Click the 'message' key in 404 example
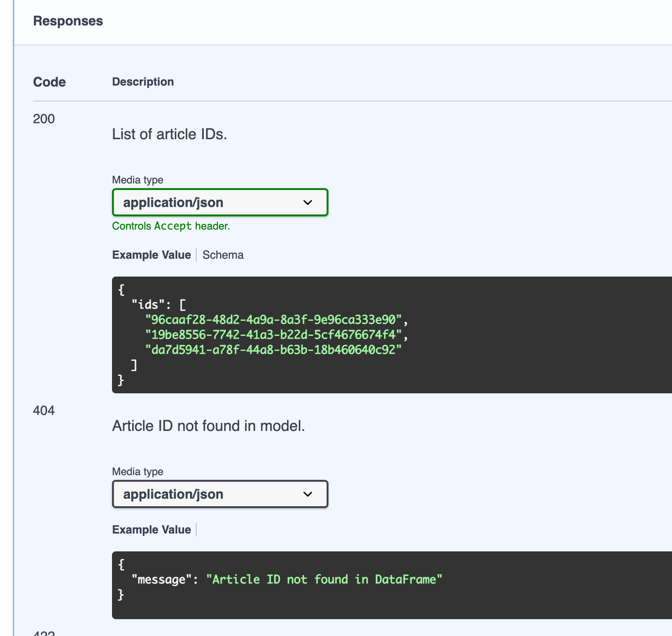 pos(160,579)
